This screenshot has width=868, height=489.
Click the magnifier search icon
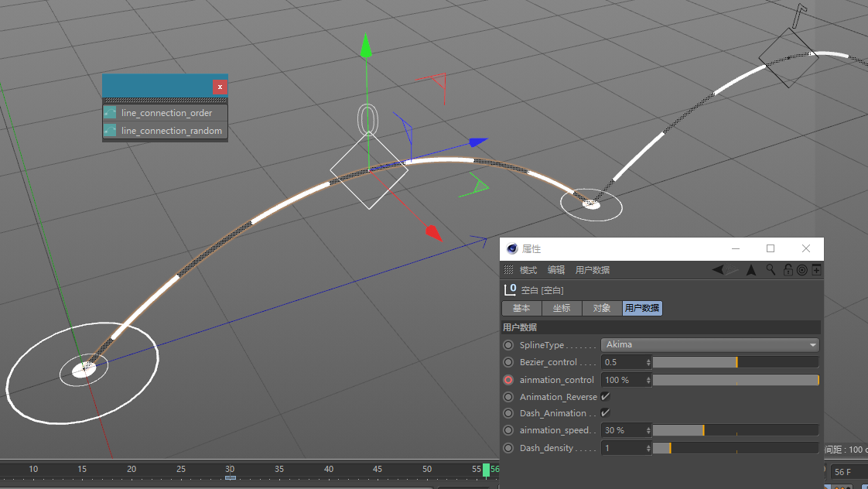[771, 270]
